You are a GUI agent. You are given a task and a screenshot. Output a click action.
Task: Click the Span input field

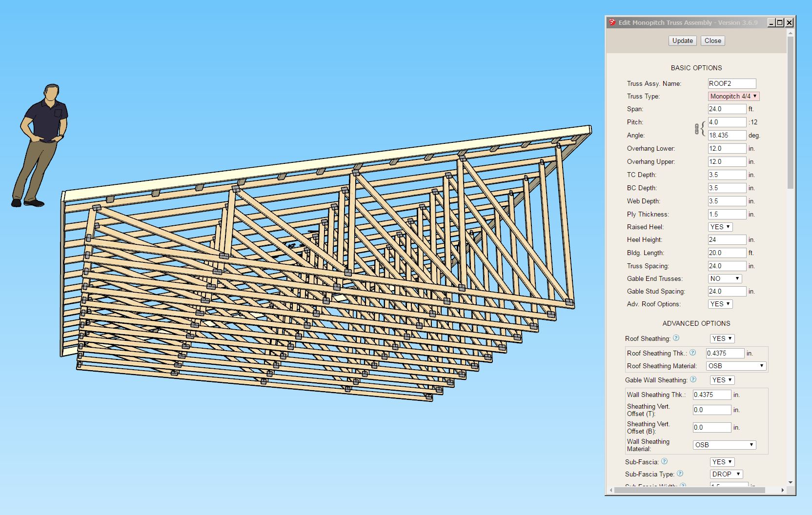(x=727, y=109)
